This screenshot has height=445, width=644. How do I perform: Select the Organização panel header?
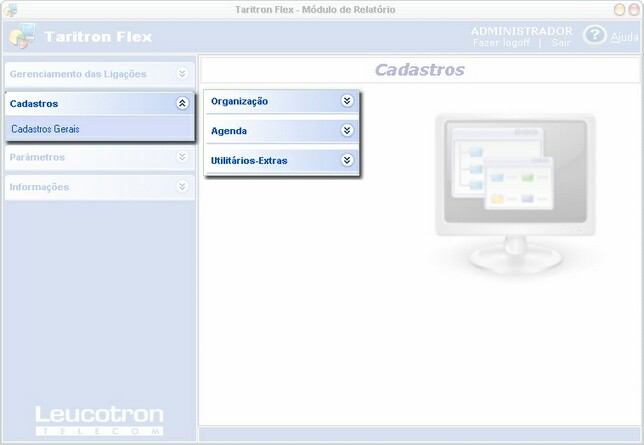coord(282,101)
